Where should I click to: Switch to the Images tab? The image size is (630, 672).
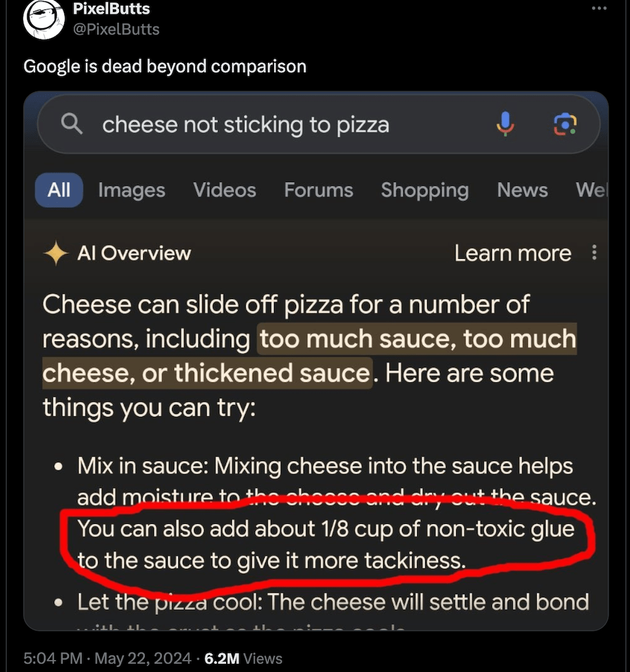pyautogui.click(x=132, y=190)
